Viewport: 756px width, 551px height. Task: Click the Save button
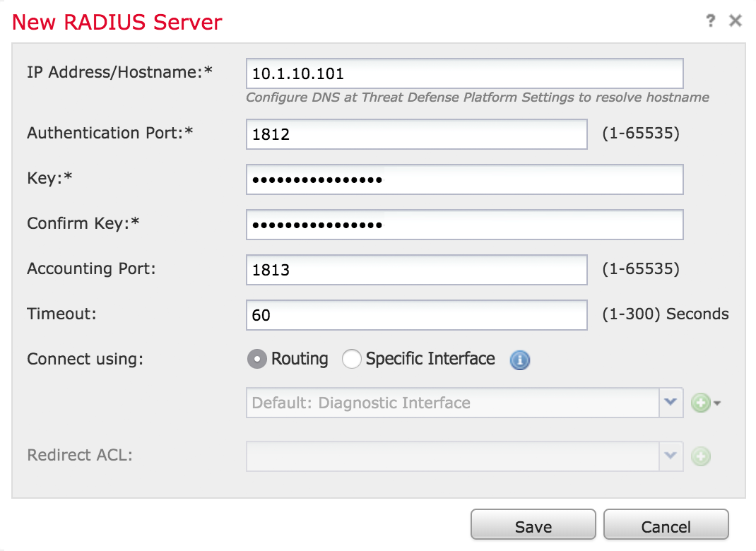pos(533,525)
